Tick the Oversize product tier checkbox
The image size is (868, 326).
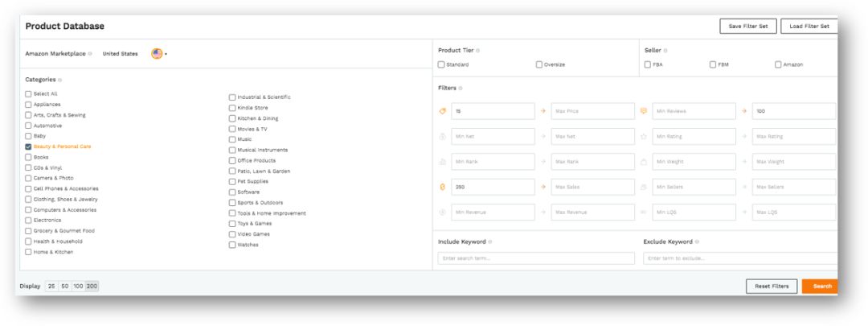pyautogui.click(x=538, y=64)
